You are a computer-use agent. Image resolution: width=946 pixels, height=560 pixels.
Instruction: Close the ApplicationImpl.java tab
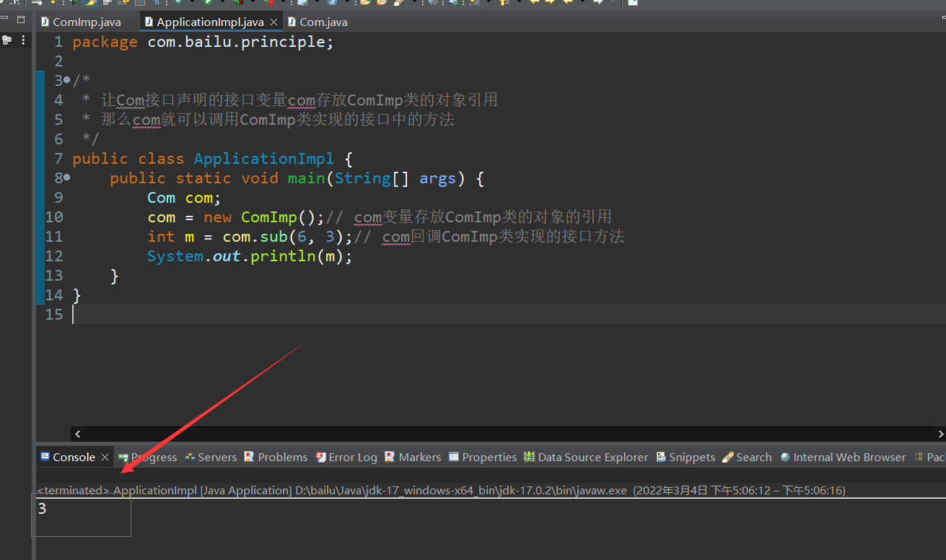click(273, 22)
